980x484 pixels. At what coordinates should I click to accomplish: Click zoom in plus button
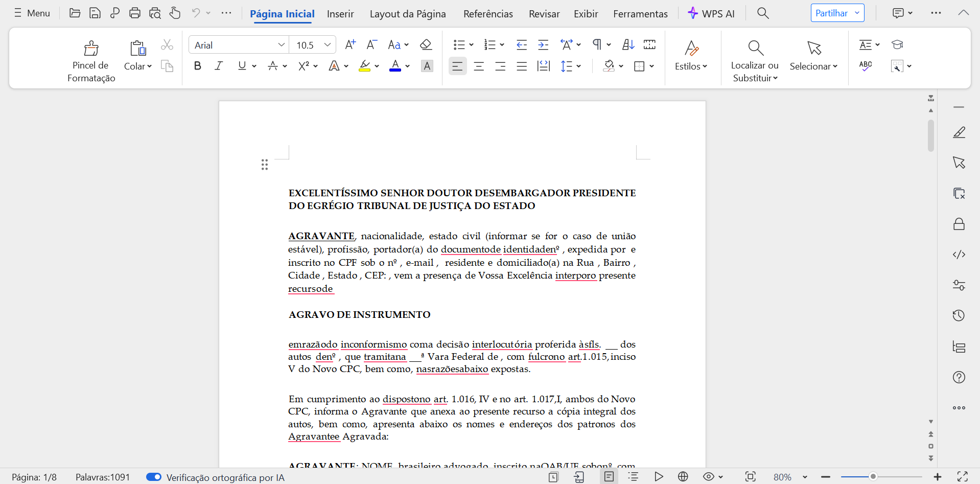point(938,477)
